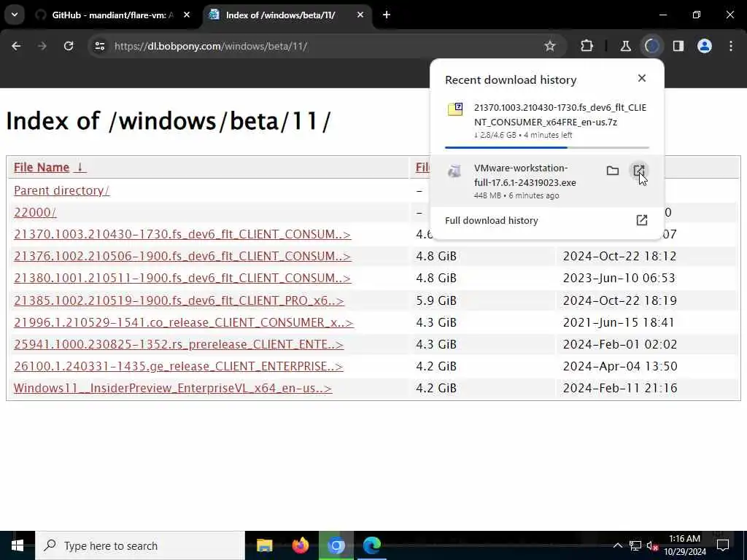
Task: Select date 2021-Jun-15 18:41
Action: coord(619,322)
